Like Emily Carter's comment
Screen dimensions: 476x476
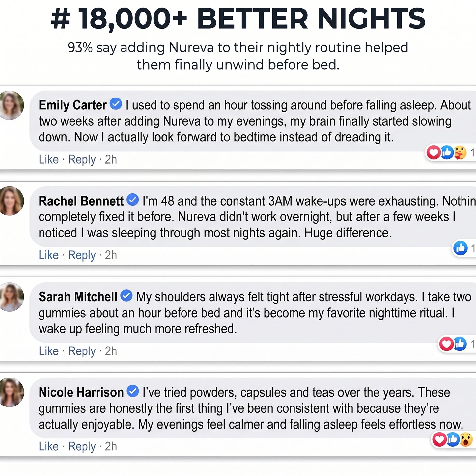pos(49,159)
